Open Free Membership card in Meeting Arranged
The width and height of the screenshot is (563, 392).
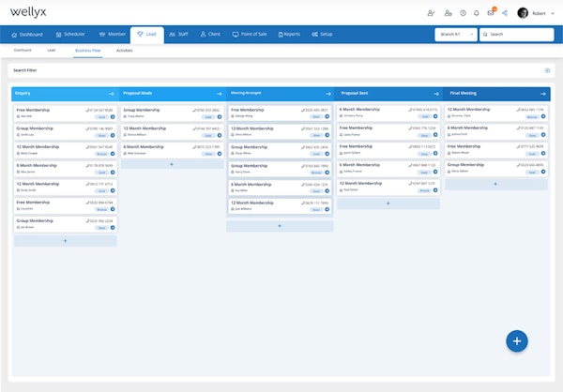[280, 113]
